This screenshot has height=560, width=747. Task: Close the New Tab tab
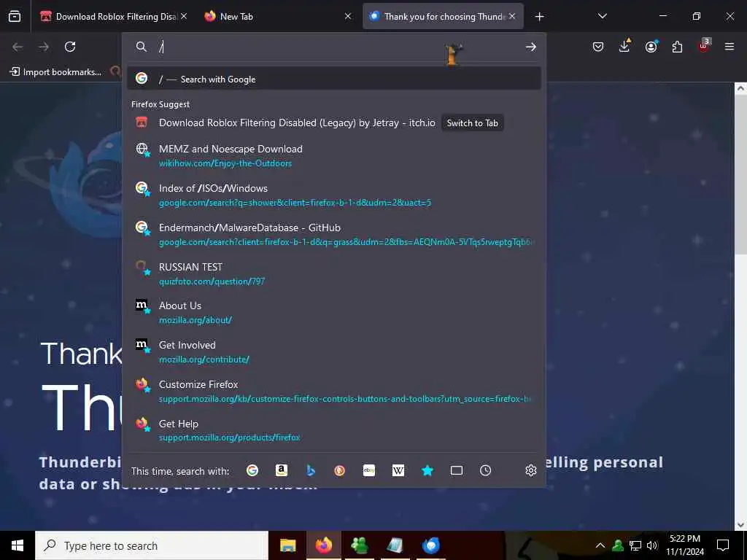pos(348,16)
